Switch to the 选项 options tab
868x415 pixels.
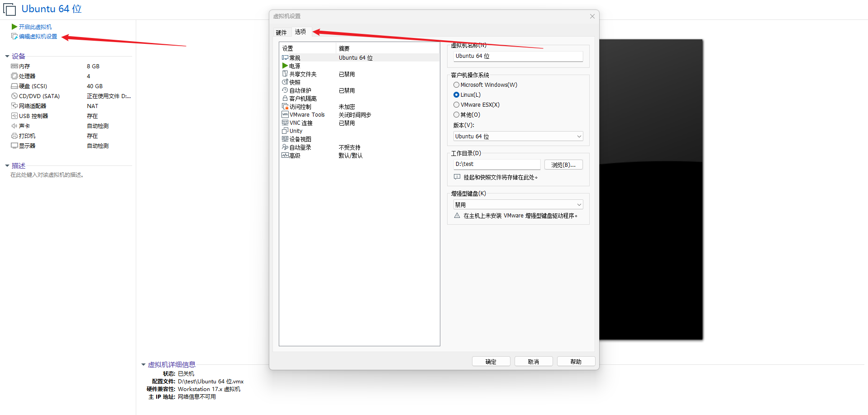click(300, 32)
